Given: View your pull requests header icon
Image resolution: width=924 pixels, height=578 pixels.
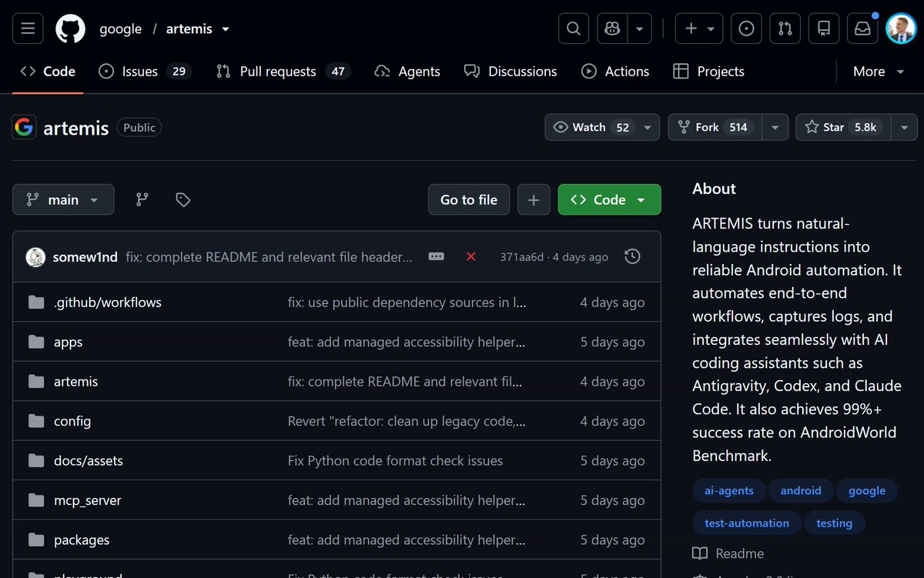Looking at the screenshot, I should click(785, 28).
